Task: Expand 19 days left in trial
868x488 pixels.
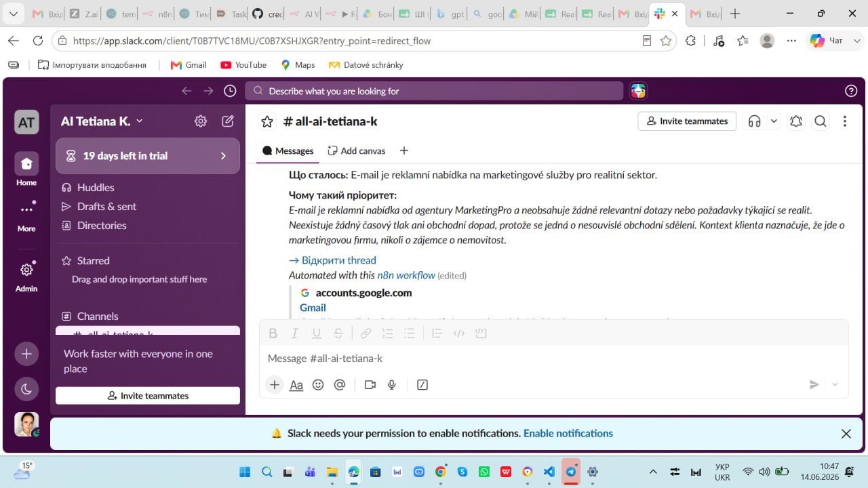Action: click(x=148, y=156)
